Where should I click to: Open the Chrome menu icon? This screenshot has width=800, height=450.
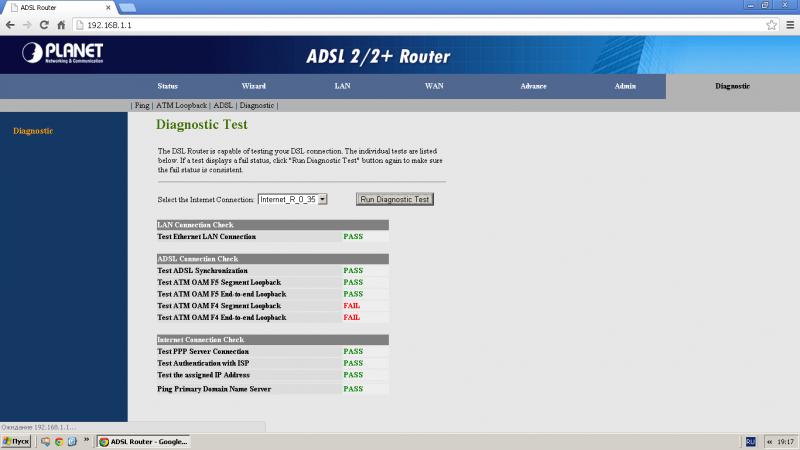click(789, 24)
